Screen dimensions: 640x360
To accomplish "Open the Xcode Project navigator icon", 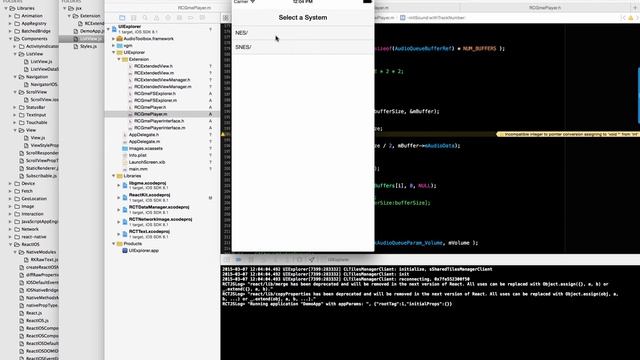I will 122,18.
